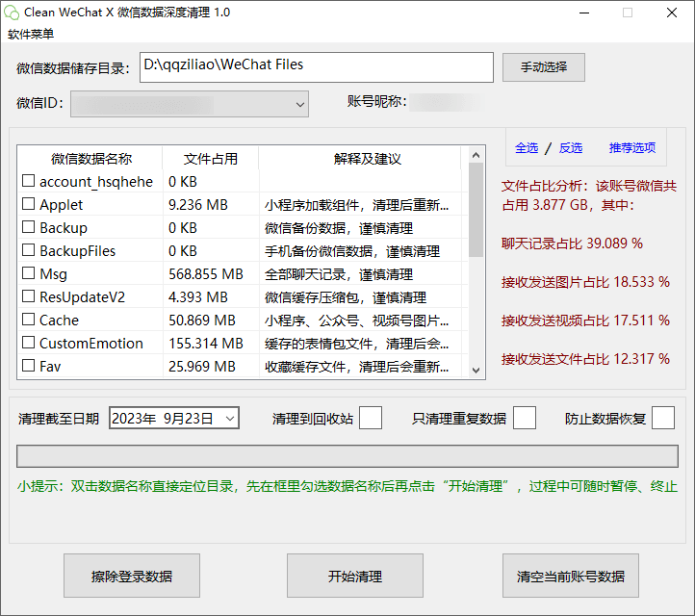
Task: Enable the CustomEmotion checkbox
Action: click(x=29, y=344)
